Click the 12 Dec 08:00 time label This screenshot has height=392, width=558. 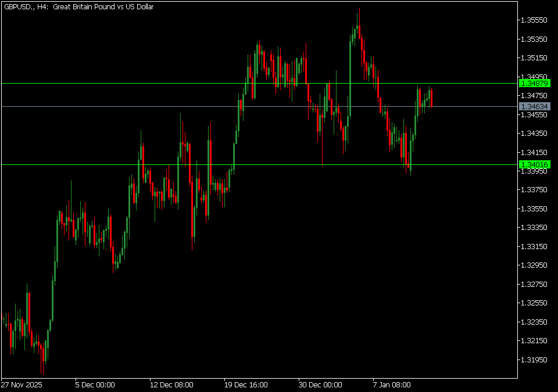click(x=171, y=384)
